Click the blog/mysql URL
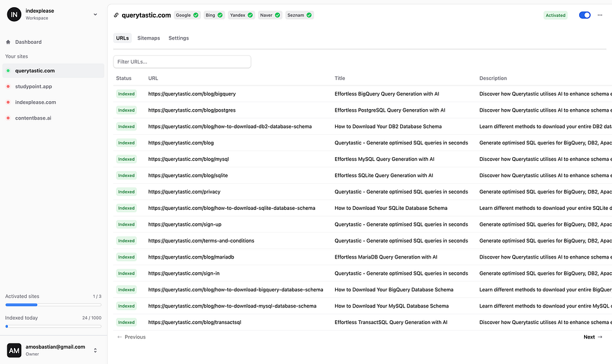The width and height of the screenshot is (612, 364). (188, 159)
